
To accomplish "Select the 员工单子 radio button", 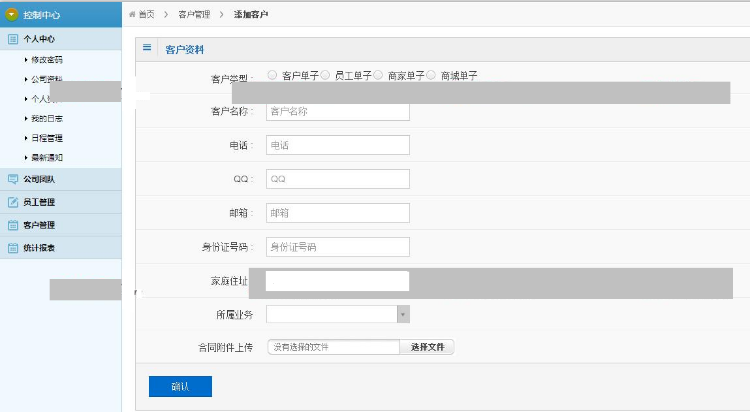I will [x=325, y=75].
